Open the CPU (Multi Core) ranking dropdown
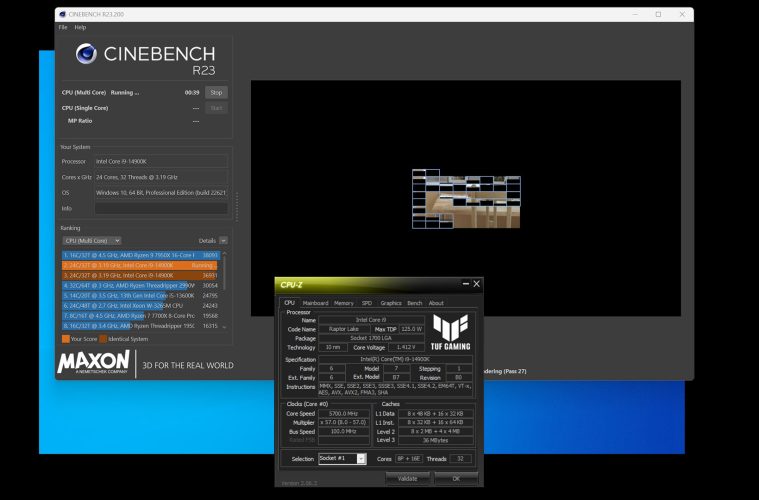759x500 pixels. (91, 241)
